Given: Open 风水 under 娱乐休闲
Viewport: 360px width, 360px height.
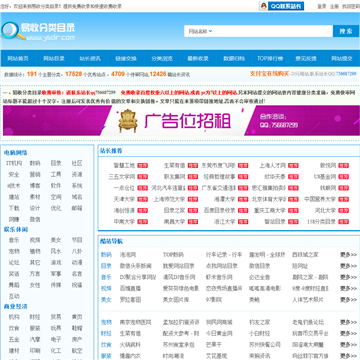Looking at the screenshot, I should (x=56, y=251).
